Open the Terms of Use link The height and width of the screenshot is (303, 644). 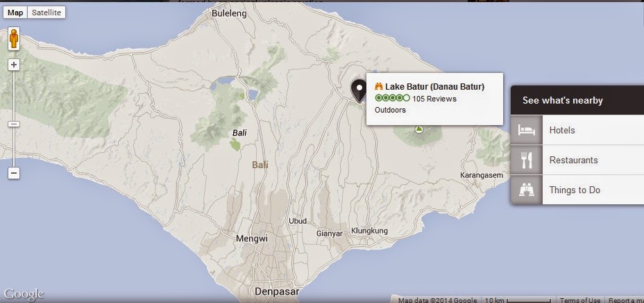(580, 300)
